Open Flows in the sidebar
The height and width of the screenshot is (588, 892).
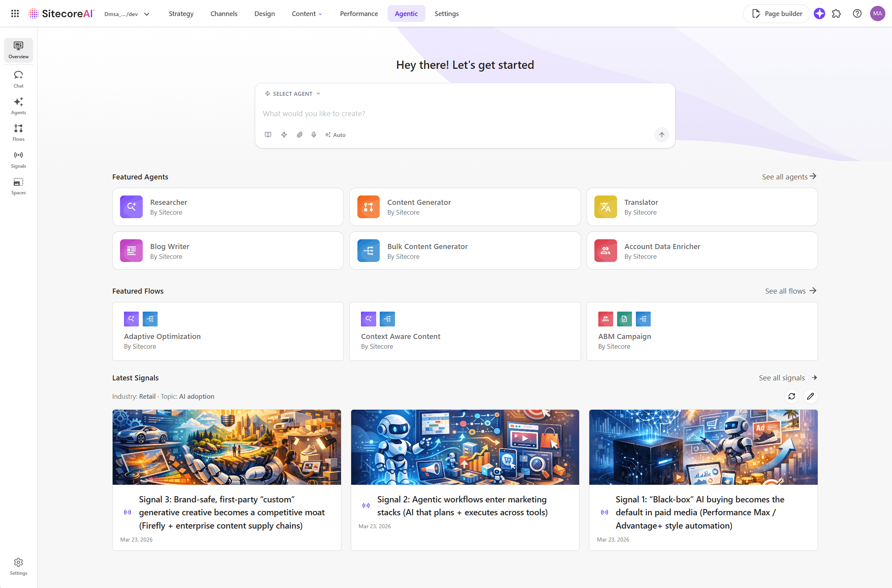pos(18,133)
